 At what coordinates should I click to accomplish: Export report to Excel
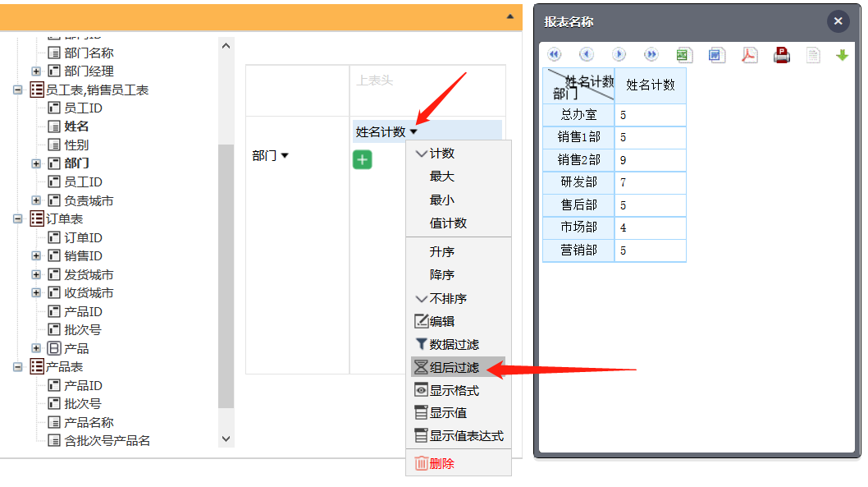pyautogui.click(x=684, y=55)
